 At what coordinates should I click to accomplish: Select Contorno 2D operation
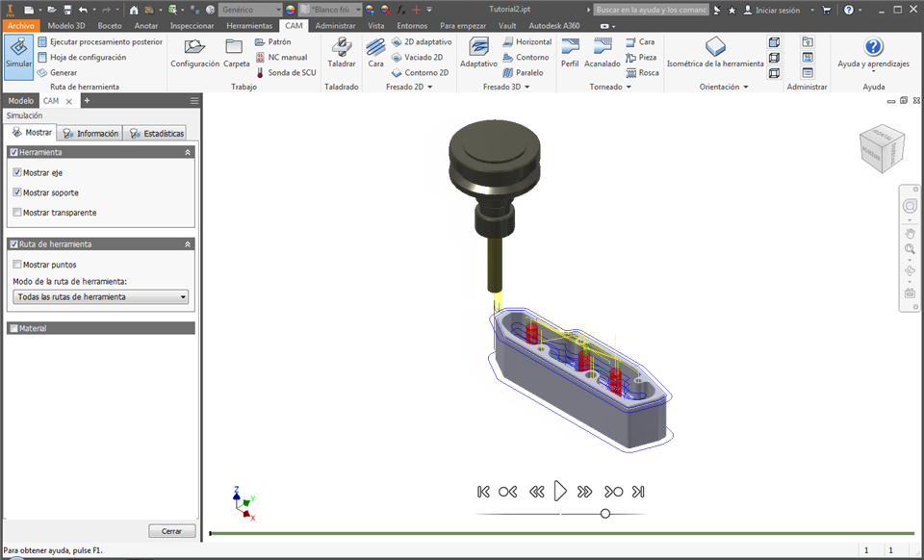point(421,72)
